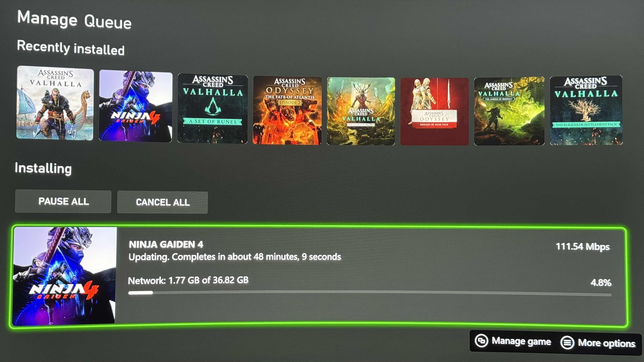Select the Ninja Gaiden 4 recently installed tile

click(136, 106)
